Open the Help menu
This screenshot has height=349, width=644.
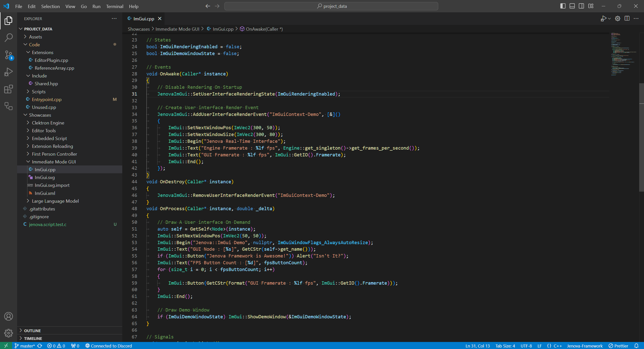pyautogui.click(x=134, y=6)
